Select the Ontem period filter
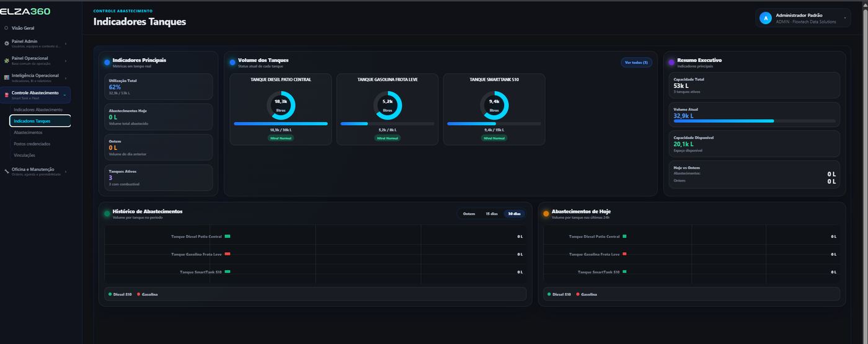Screen dimensions: 868x344 click(469, 214)
